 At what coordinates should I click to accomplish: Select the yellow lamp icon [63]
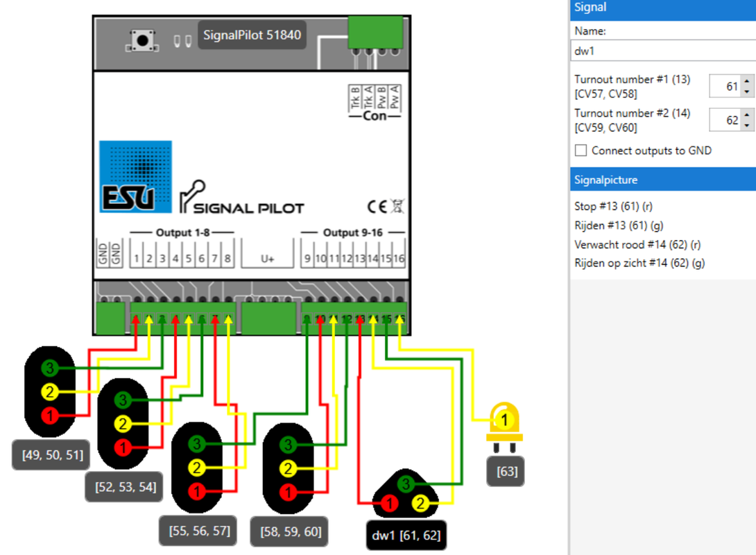(504, 427)
